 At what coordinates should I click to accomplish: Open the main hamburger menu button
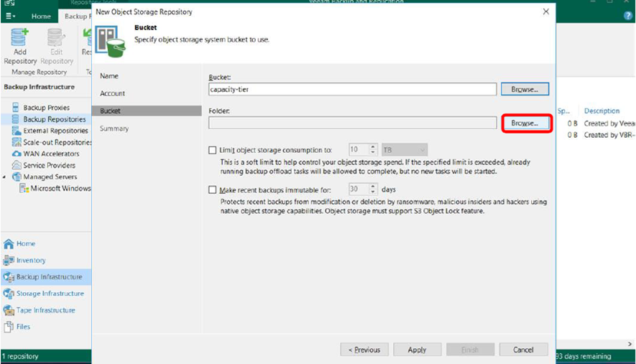11,17
